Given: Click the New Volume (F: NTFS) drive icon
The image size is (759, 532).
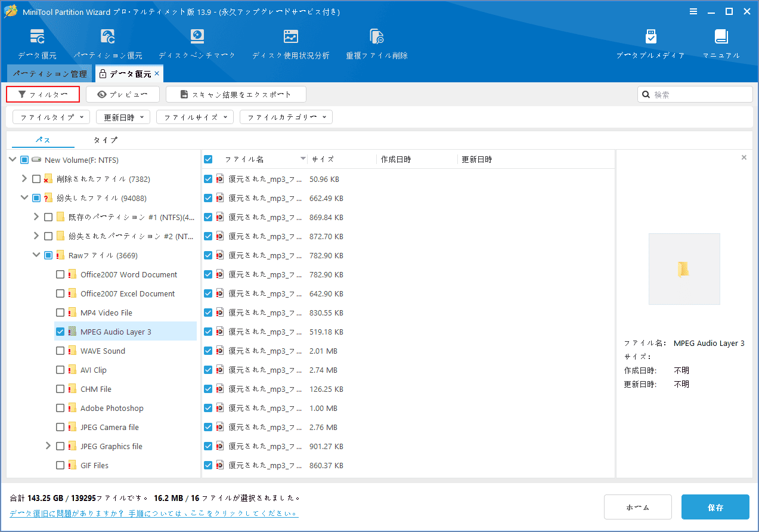Looking at the screenshot, I should click(37, 160).
